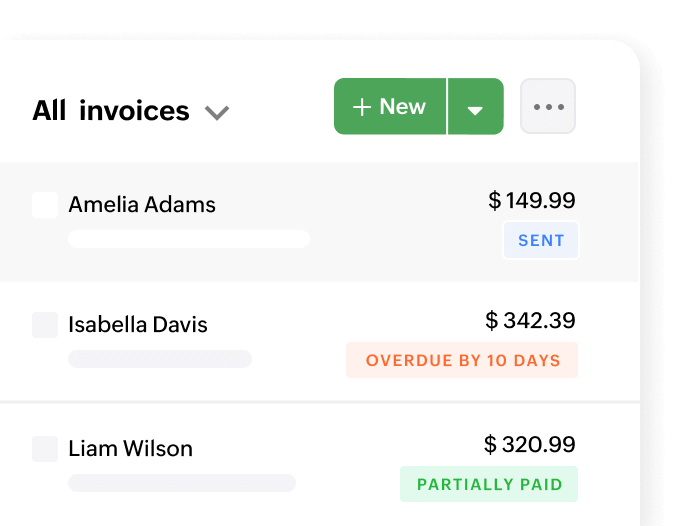Screen dimensions: 678x526
Task: Click the plus icon on New button
Action: 362,107
